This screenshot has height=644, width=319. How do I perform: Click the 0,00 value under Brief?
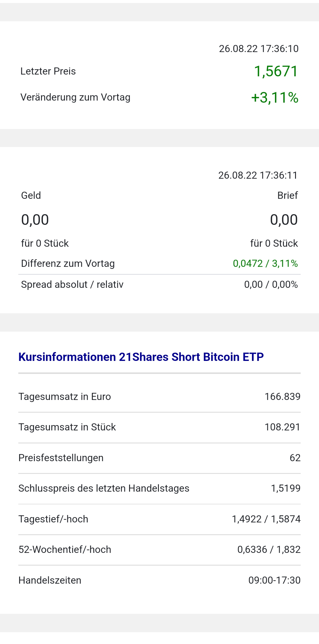[284, 220]
